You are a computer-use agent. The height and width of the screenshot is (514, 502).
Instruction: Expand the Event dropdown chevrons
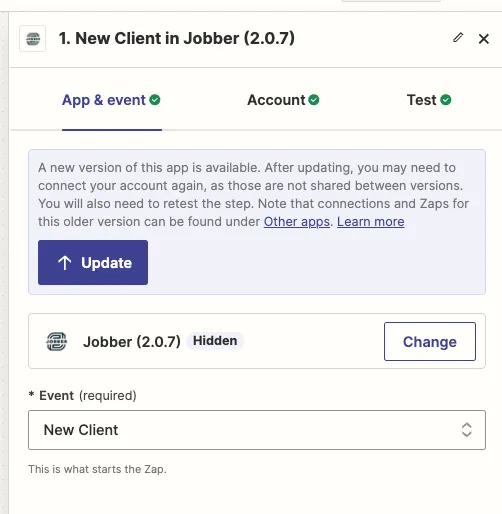point(467,430)
